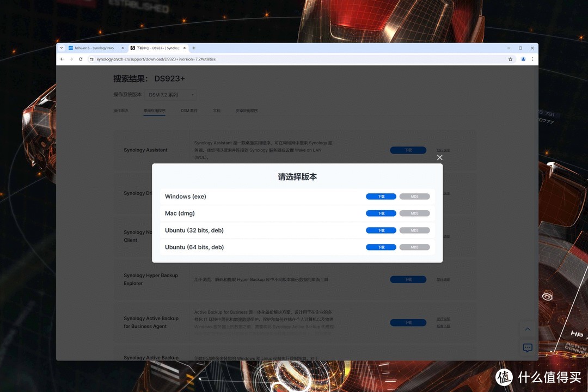588x392 pixels.
Task: Click the back-to-top arrow icon
Action: (x=528, y=329)
